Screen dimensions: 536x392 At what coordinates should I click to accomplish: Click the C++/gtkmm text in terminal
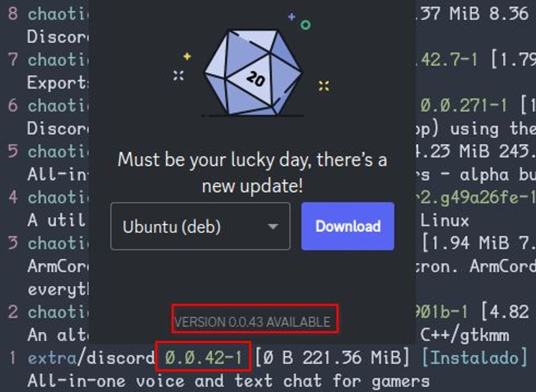[x=465, y=335]
